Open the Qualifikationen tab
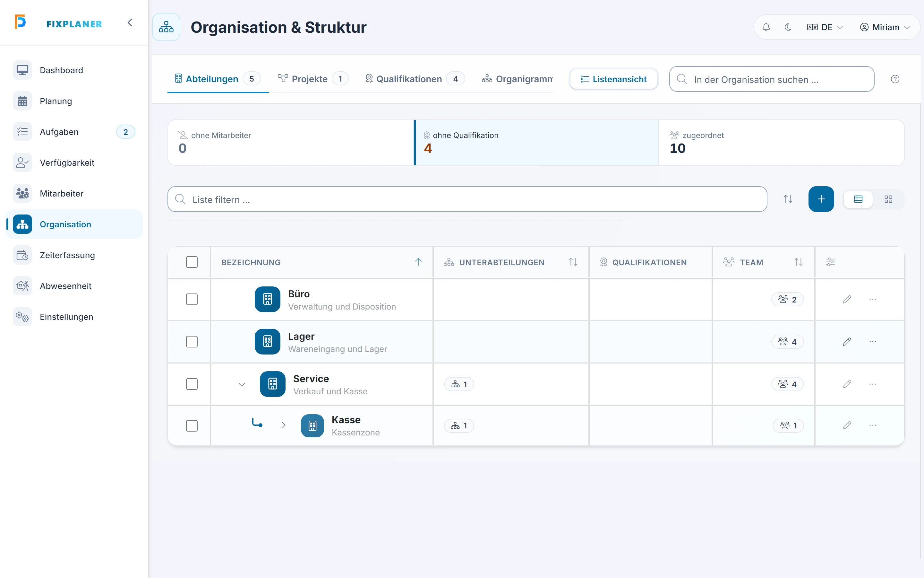This screenshot has height=578, width=924. pos(415,79)
